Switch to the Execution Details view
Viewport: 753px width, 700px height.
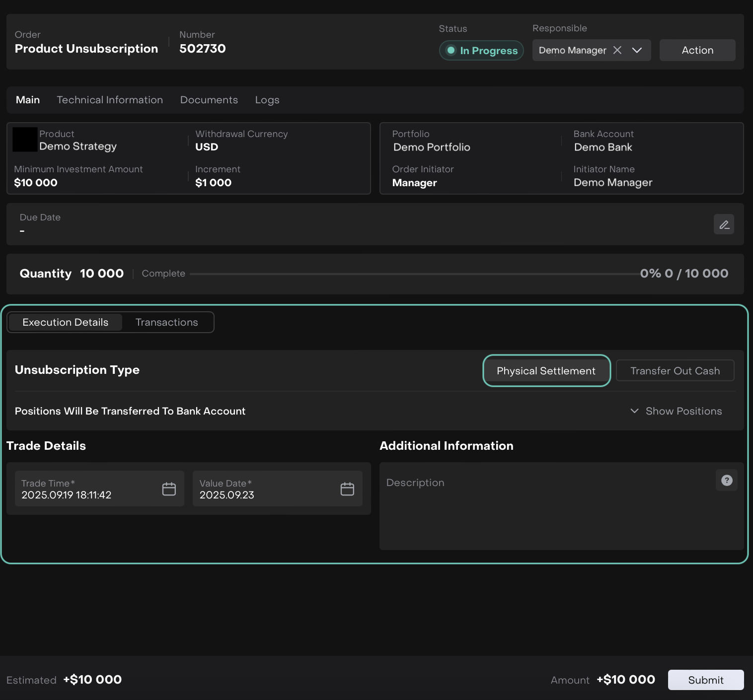66,322
